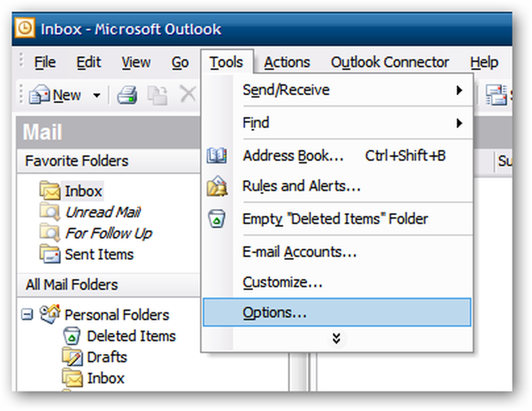Viewport: 532px width, 411px height.
Task: Open E-mail Accounts... from Tools menu
Action: point(337,252)
